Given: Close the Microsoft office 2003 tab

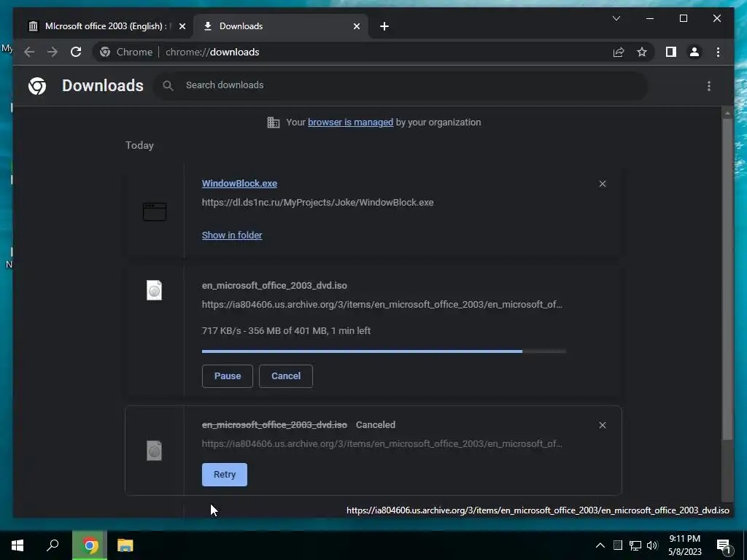Looking at the screenshot, I should tap(182, 26).
